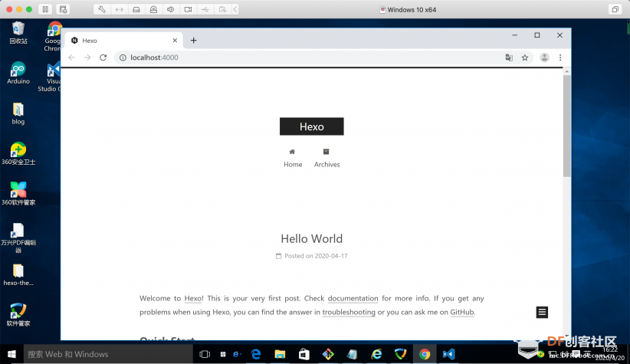Select the blog folder on desktop
This screenshot has width=630, height=364.
[x=18, y=113]
